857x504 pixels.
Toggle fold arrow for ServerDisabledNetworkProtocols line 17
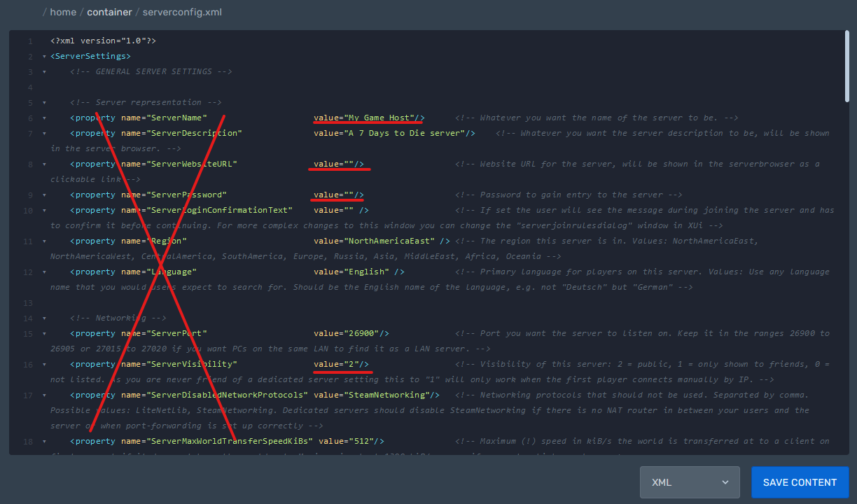point(44,395)
